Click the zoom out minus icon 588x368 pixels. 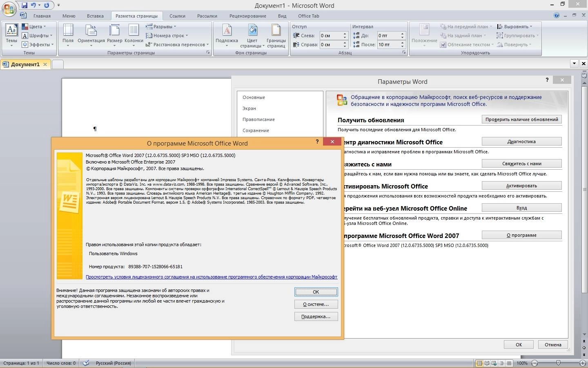point(535,363)
